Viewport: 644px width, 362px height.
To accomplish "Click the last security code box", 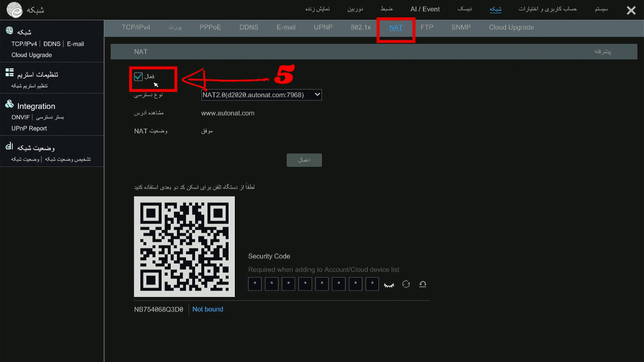I will [372, 284].
